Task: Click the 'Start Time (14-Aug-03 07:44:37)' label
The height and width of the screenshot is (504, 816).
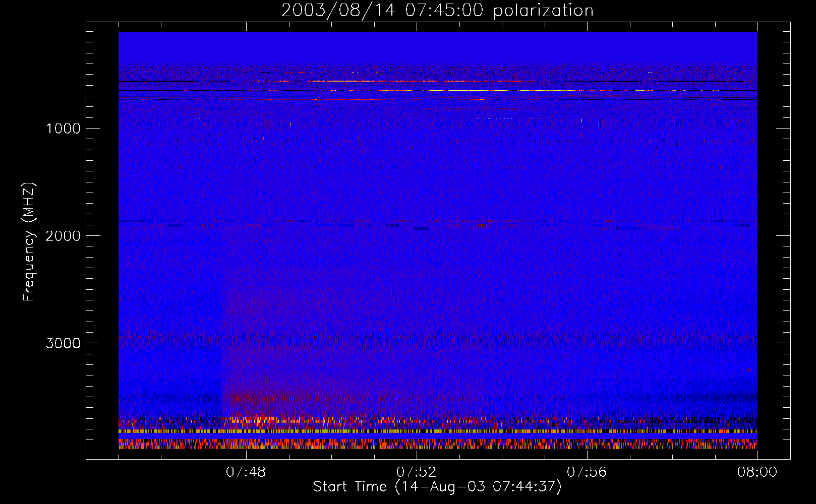Action: 437,487
